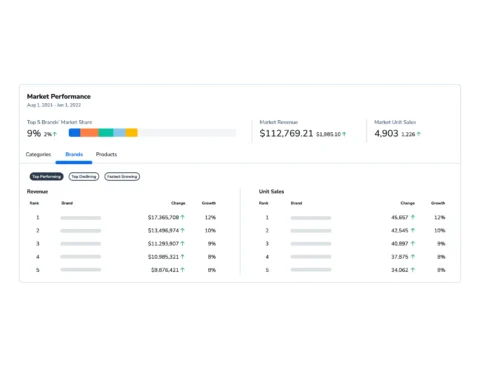Click the up arrow next to Market Unit Sales 1,226
The image size is (480, 367).
(419, 134)
